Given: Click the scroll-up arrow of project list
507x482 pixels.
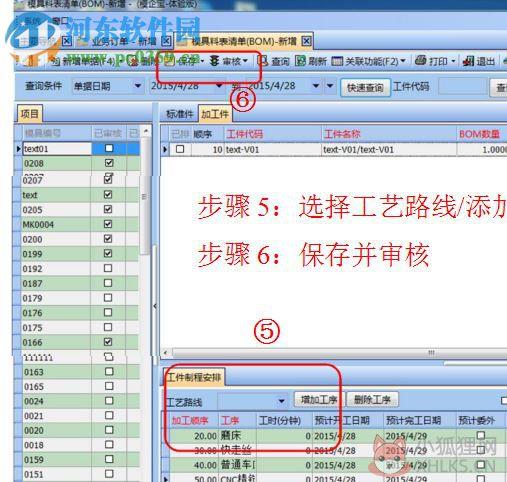Looking at the screenshot, I should pos(146,131).
